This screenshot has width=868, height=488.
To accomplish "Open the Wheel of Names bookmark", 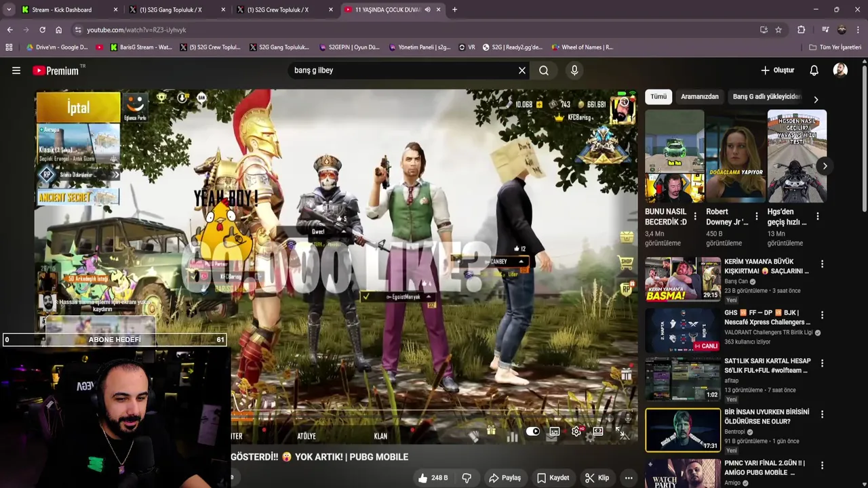I will (582, 47).
